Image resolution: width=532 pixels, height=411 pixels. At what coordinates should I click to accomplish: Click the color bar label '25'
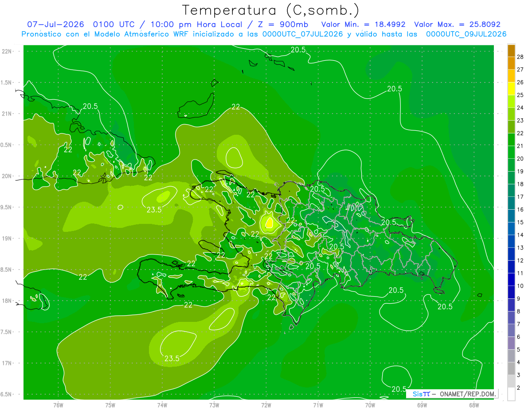click(520, 95)
